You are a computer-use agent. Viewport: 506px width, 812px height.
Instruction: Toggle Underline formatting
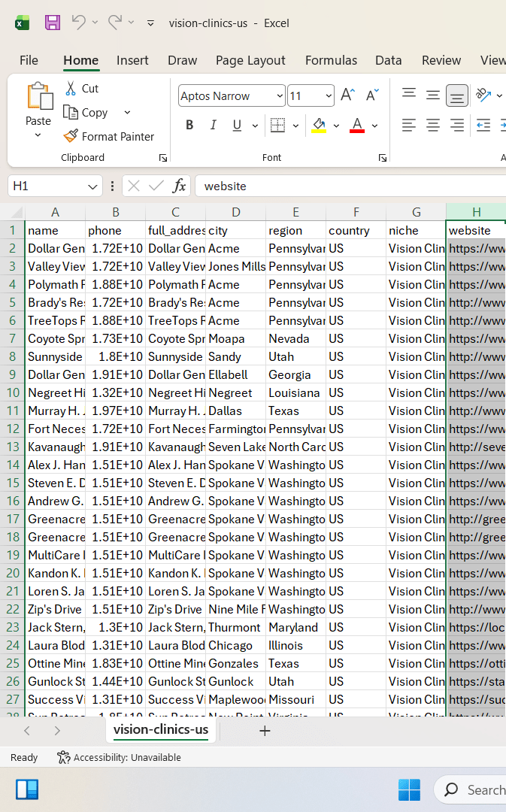(237, 125)
